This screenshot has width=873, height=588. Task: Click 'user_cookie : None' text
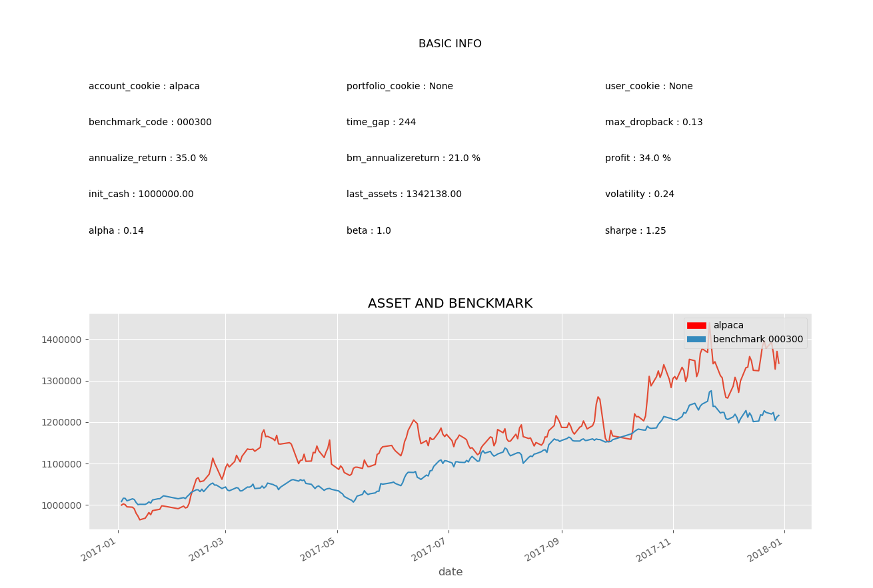pyautogui.click(x=649, y=87)
